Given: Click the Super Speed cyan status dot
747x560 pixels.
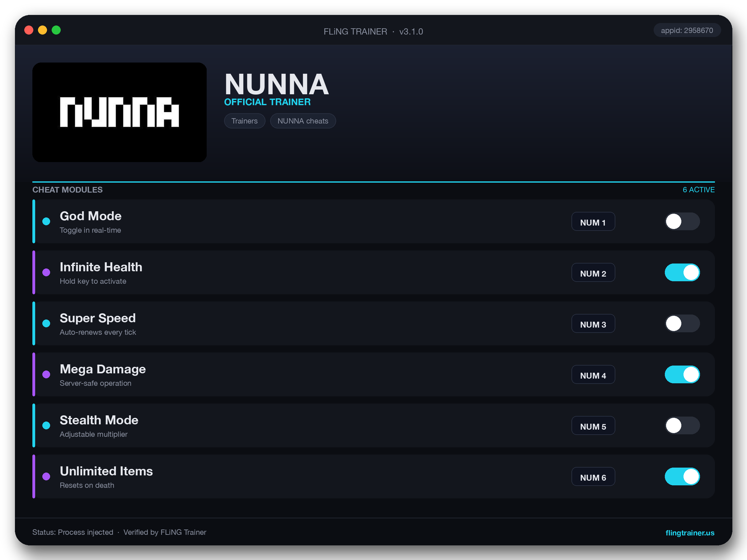Looking at the screenshot, I should [x=46, y=323].
